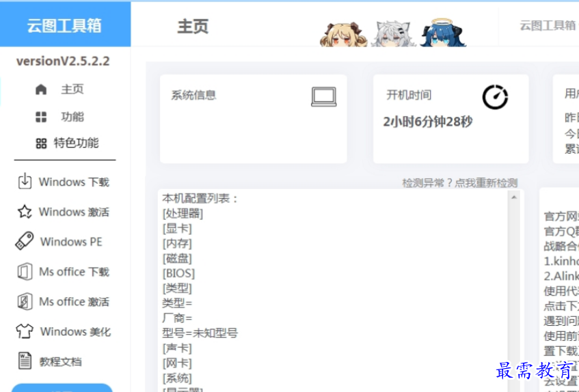Screen dimensions: 579x392
Task: Click the [BIOS] line in config list
Action: click(178, 273)
